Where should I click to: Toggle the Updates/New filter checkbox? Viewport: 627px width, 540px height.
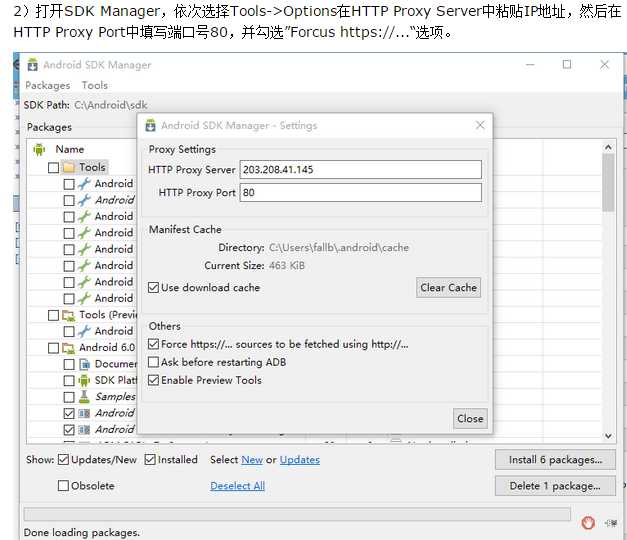(63, 460)
